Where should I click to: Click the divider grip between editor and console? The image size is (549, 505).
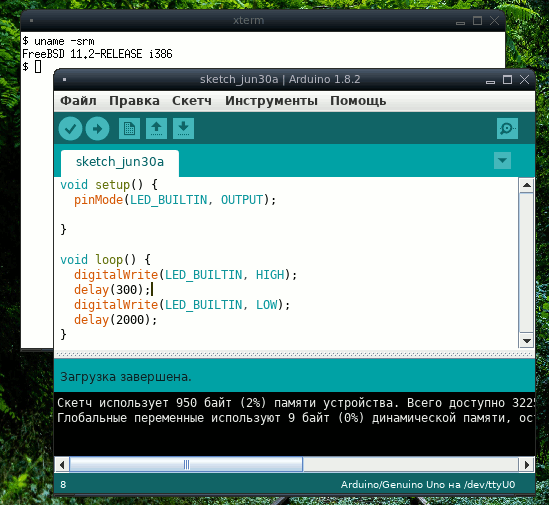[x=294, y=355]
